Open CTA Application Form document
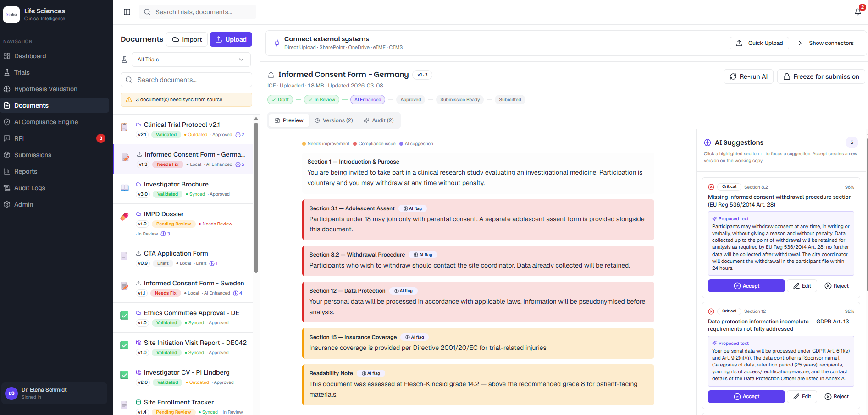 pyautogui.click(x=183, y=258)
